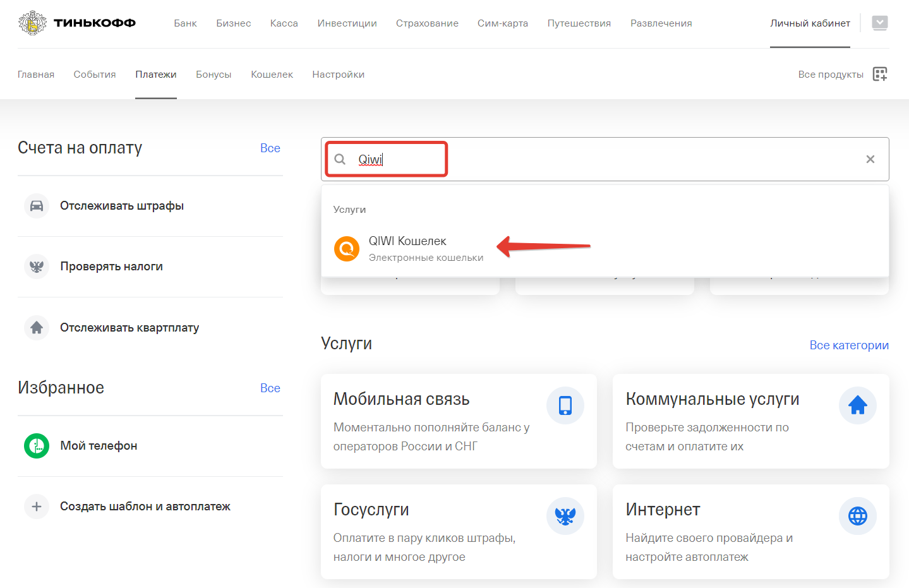Viewport: 909px width, 588px height.
Task: Click Все next to Счета на оплату
Action: click(270, 148)
